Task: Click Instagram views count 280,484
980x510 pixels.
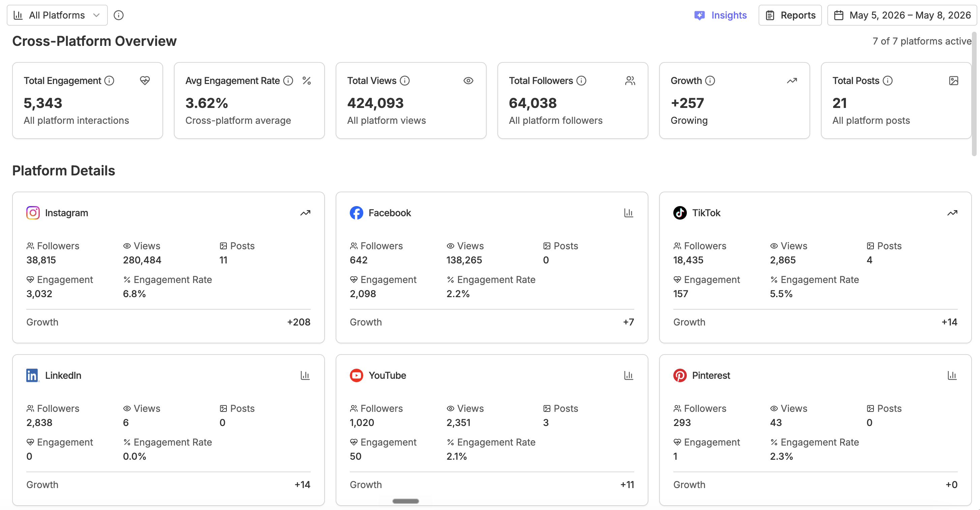Action: (x=142, y=260)
